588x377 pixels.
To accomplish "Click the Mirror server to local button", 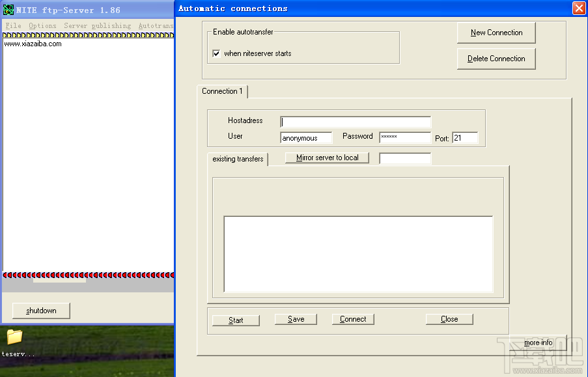I will pyautogui.click(x=326, y=157).
